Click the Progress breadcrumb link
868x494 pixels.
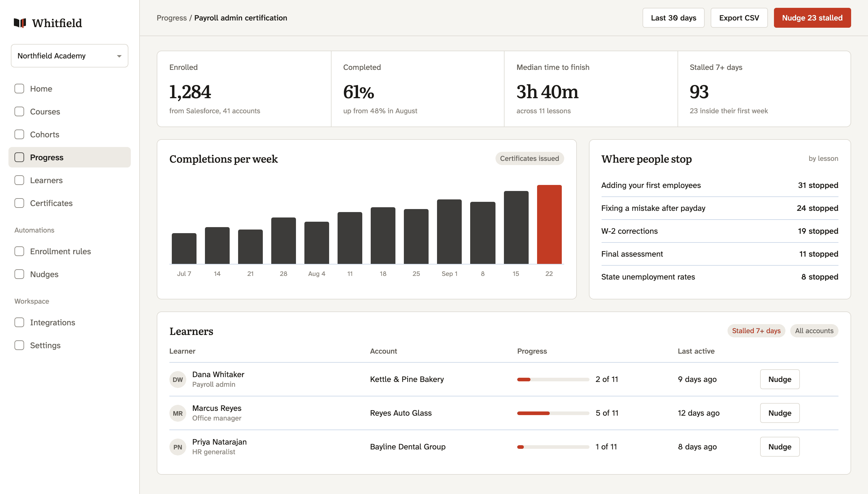click(171, 18)
